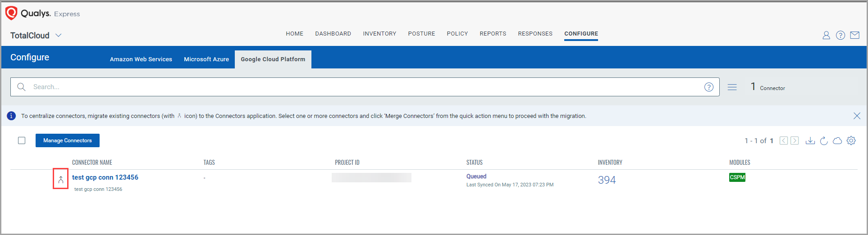The width and height of the screenshot is (868, 235).
Task: Open the help question mark icon in header
Action: [x=841, y=35]
